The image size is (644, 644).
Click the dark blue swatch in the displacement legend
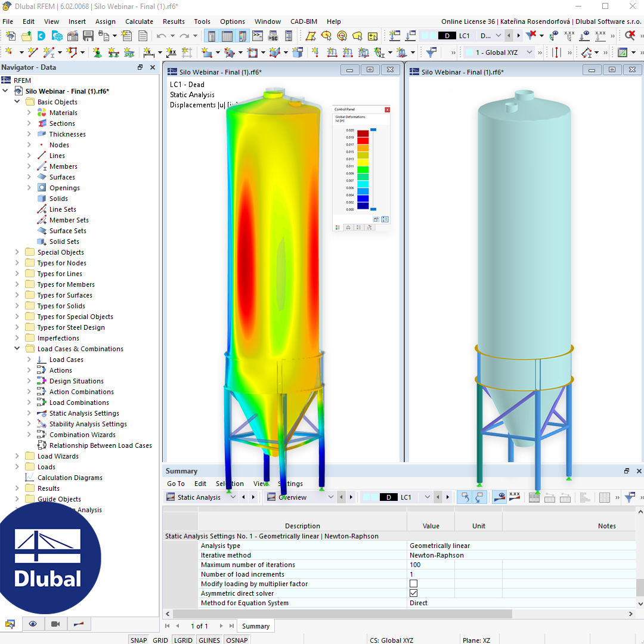(x=363, y=206)
